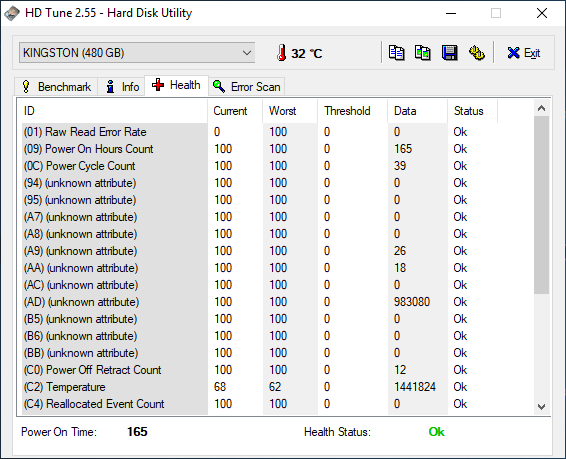
Task: Click the blue floppy disk save icon
Action: coord(449,53)
